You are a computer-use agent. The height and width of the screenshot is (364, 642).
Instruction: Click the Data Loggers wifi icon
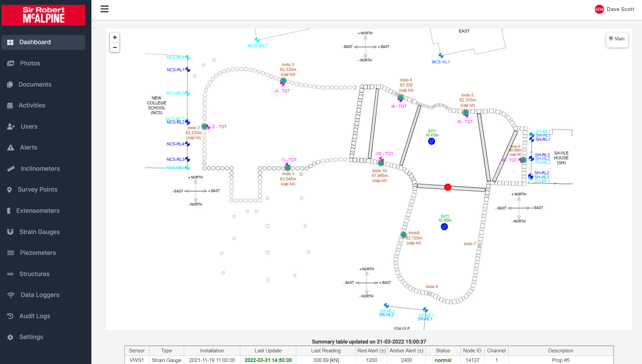pos(11,295)
